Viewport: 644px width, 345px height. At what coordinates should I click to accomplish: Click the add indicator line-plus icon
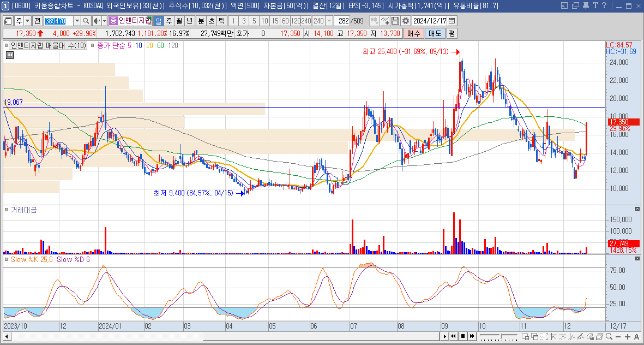[x=385, y=21]
